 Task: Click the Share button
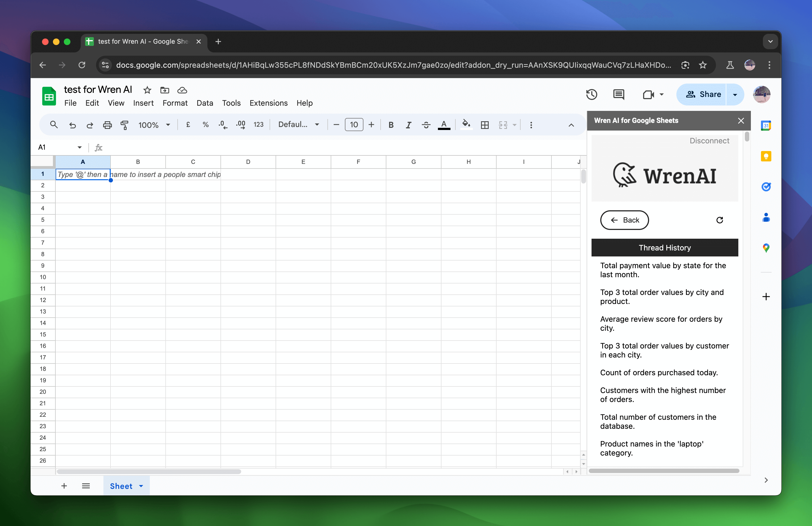(x=701, y=94)
